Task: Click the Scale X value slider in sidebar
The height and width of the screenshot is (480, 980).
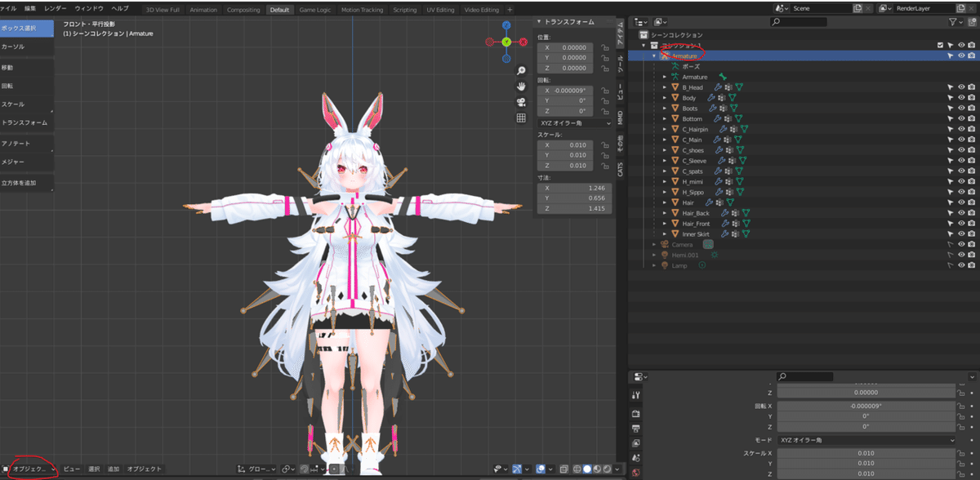Action: point(567,144)
